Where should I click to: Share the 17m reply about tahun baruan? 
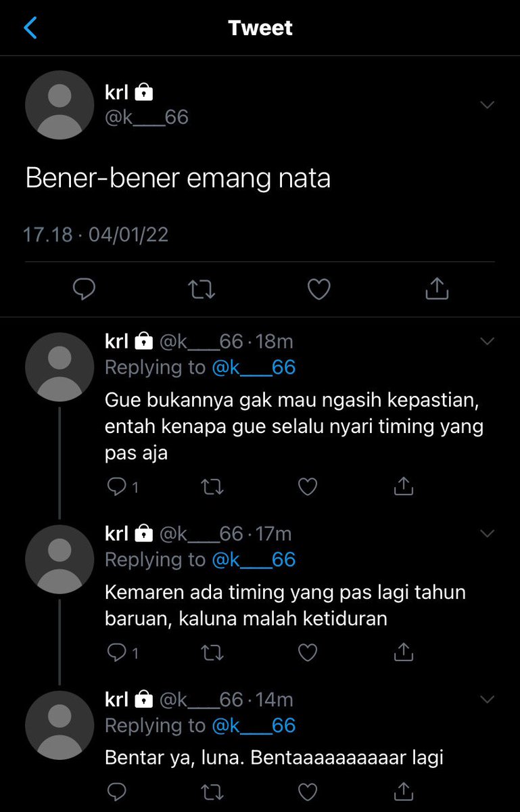403,652
